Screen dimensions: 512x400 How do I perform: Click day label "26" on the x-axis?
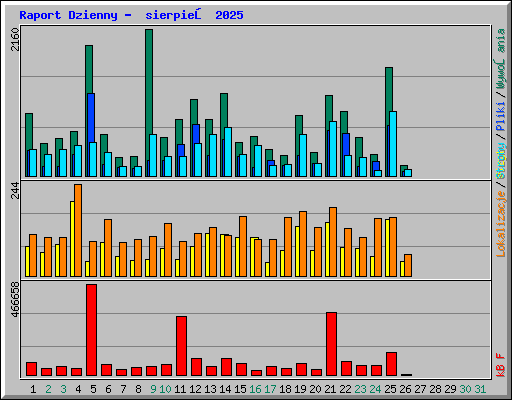click(405, 389)
